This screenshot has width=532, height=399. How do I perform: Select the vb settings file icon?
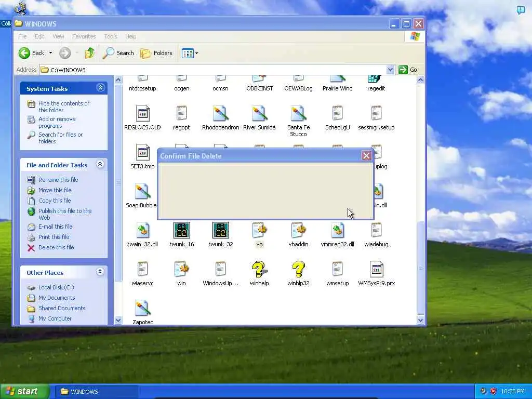pos(260,230)
